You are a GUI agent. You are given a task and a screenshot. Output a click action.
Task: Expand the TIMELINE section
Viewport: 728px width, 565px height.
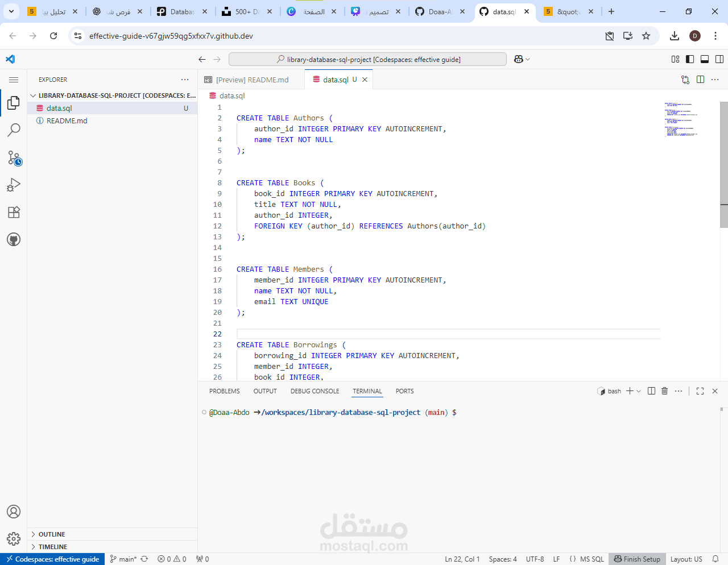tap(113, 547)
